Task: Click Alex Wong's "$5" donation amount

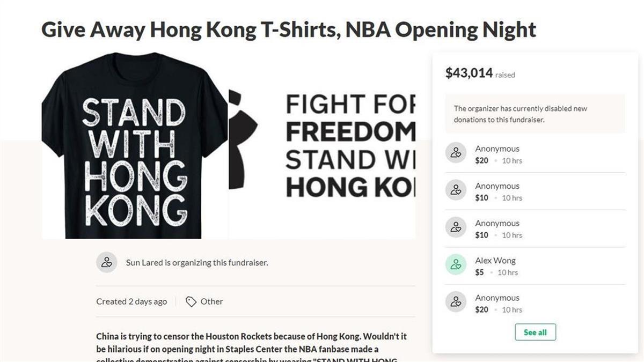Action: pos(479,272)
